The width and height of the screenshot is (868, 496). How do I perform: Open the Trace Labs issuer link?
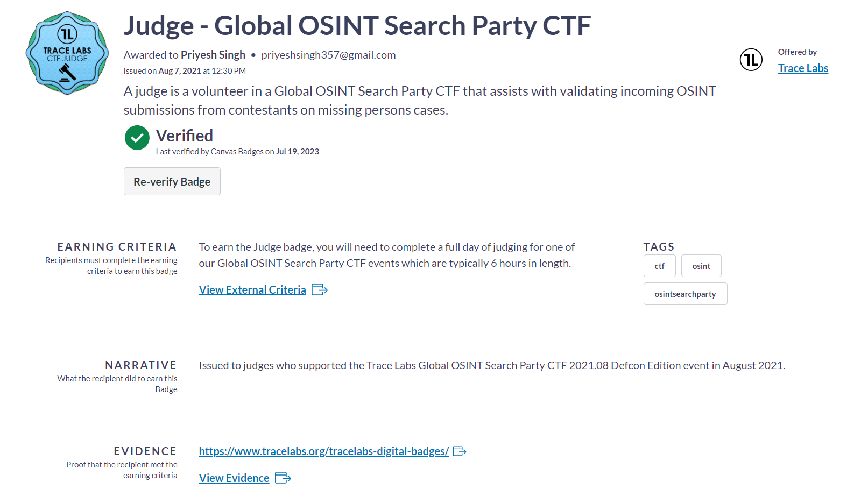pyautogui.click(x=803, y=68)
